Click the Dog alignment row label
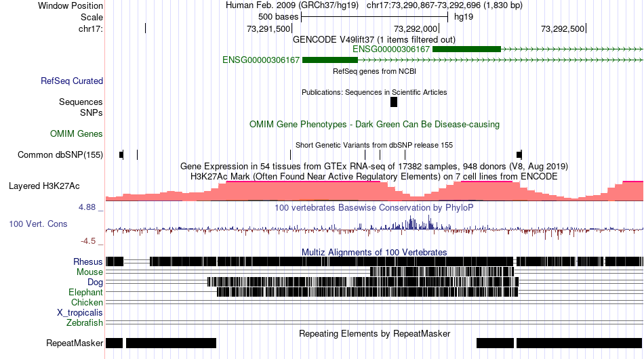Viewport: 644px width, 359px height. coord(96,282)
